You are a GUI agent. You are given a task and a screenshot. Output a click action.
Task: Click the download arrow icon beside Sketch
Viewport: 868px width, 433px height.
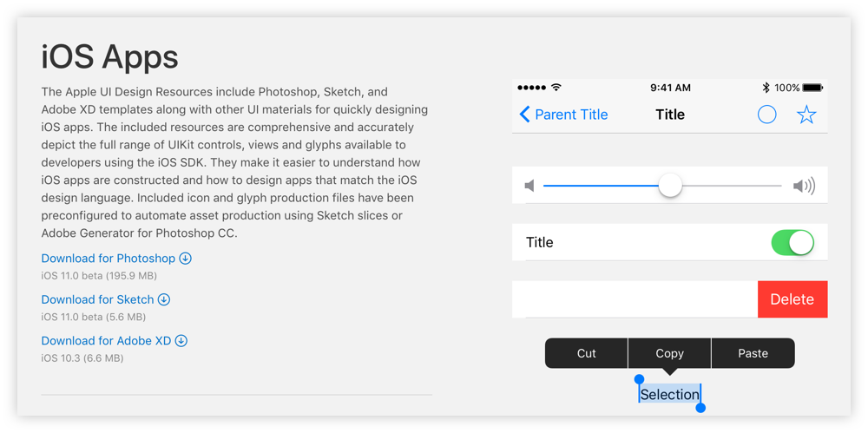click(164, 299)
